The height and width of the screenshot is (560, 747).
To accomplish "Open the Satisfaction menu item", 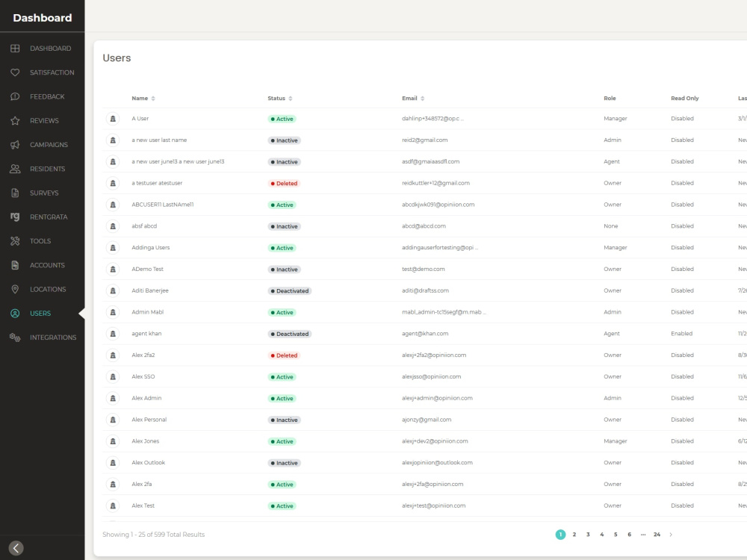I will 52,72.
